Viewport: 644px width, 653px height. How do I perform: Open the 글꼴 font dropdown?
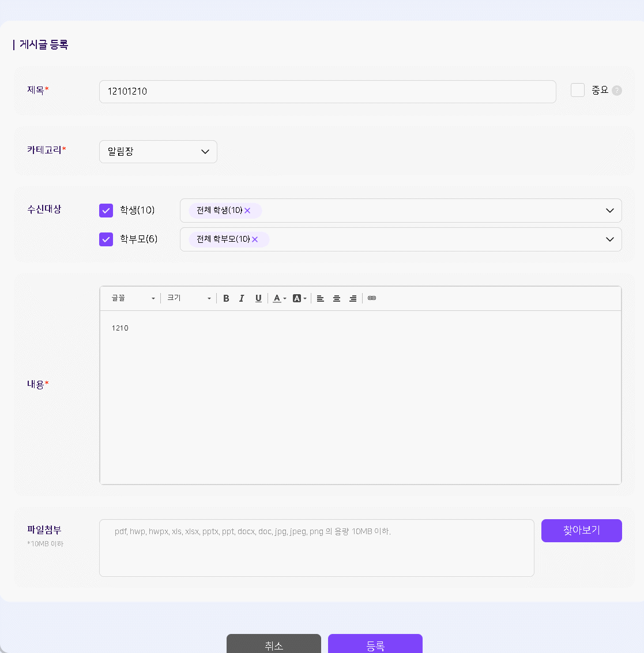pyautogui.click(x=133, y=298)
